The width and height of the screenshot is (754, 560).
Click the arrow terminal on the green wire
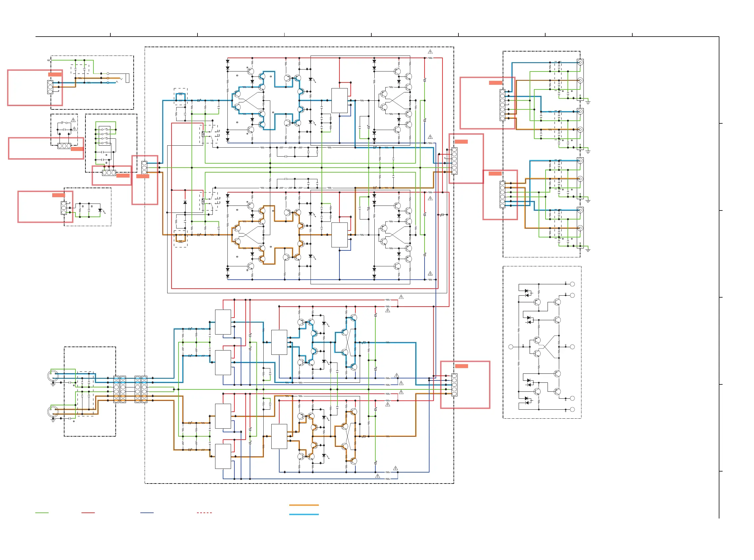click(x=49, y=60)
